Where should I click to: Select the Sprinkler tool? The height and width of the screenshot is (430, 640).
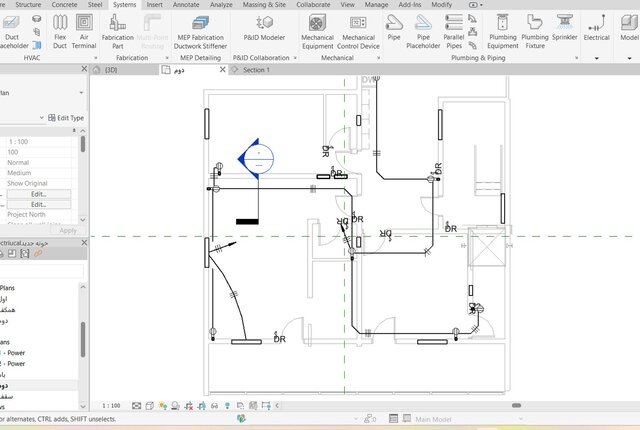(564, 28)
